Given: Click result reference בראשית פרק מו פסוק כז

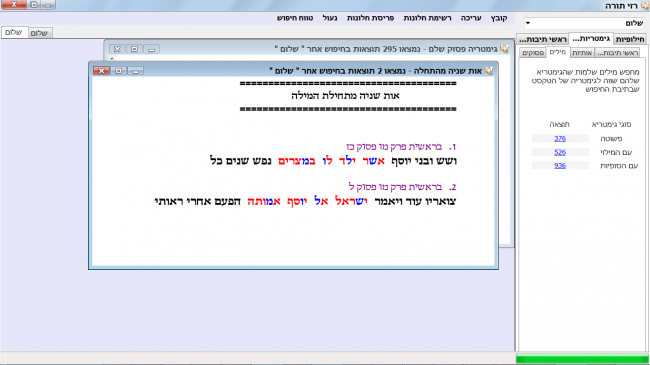Looking at the screenshot, I should (x=395, y=147).
